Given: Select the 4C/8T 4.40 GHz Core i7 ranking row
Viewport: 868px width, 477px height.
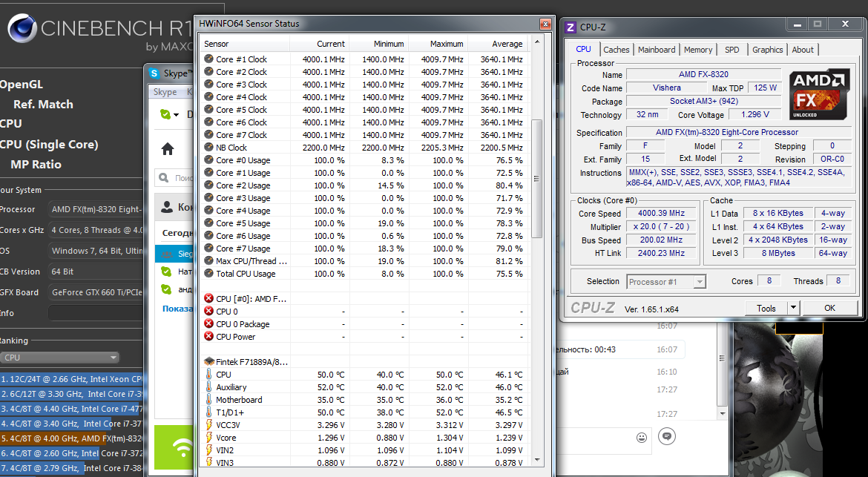Looking at the screenshot, I should click(71, 409).
